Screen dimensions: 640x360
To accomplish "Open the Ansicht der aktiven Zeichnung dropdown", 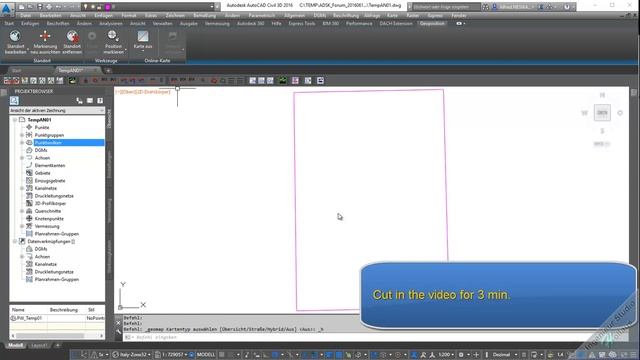I will (57, 110).
